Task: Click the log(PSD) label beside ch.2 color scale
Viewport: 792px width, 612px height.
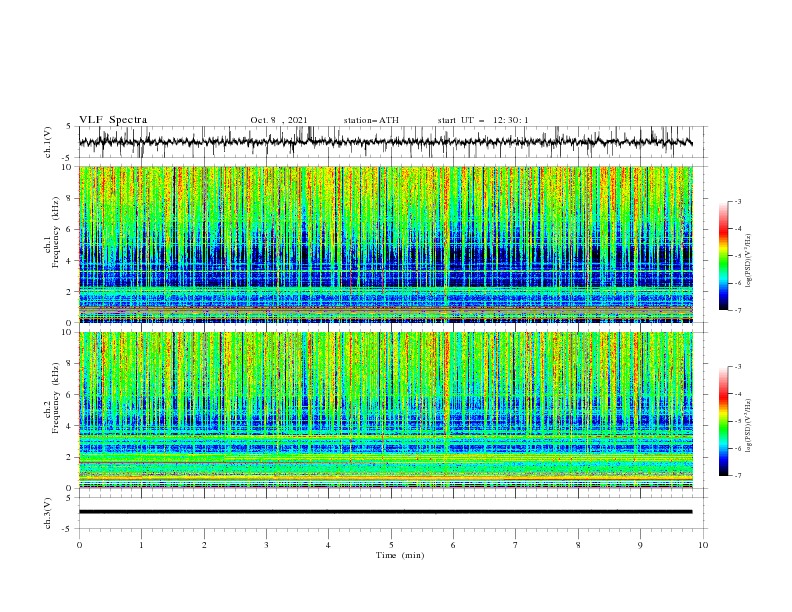Action: (x=748, y=425)
